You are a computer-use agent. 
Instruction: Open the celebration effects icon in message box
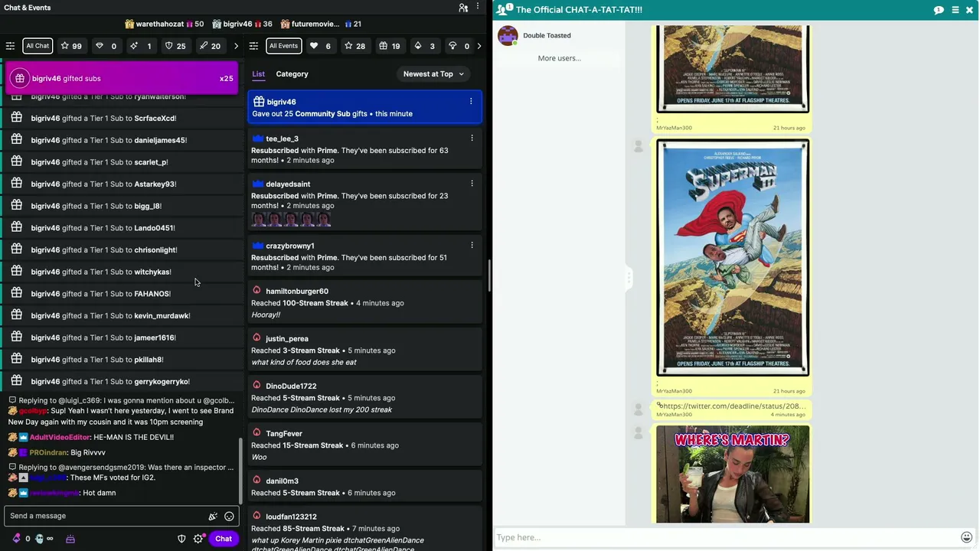pyautogui.click(x=213, y=517)
